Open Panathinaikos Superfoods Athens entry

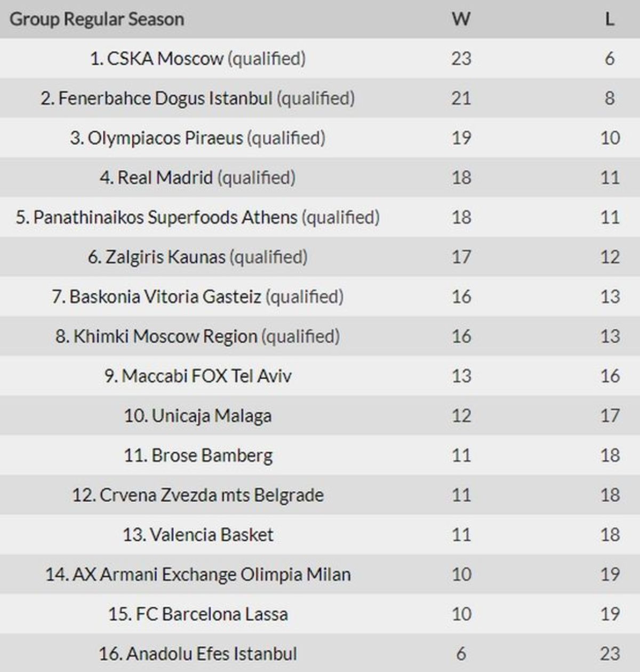165,218
